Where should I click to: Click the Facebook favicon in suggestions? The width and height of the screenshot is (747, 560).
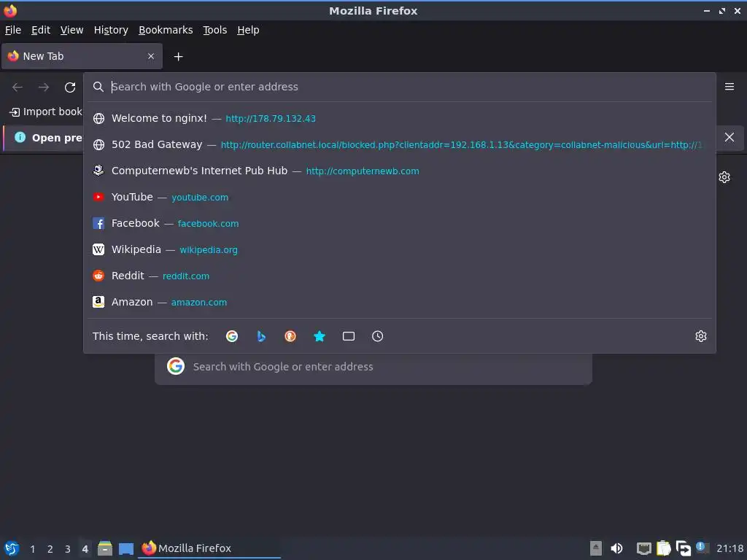[98, 223]
